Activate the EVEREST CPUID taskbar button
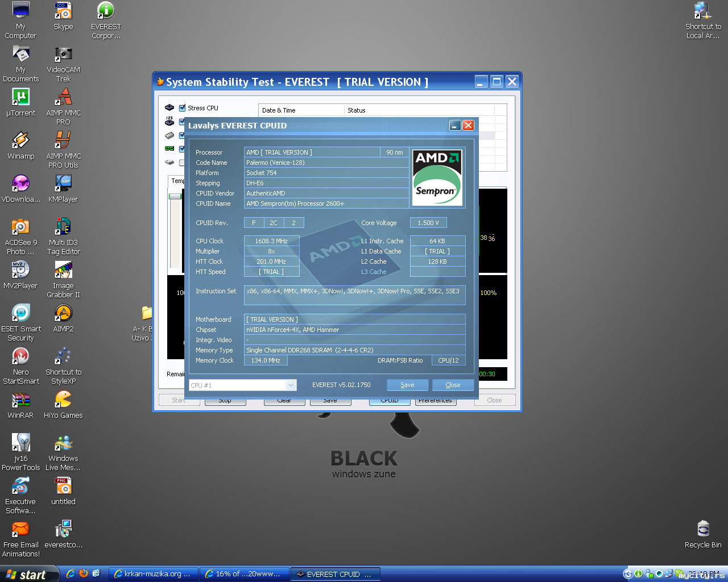The height and width of the screenshot is (582, 728). 336,574
